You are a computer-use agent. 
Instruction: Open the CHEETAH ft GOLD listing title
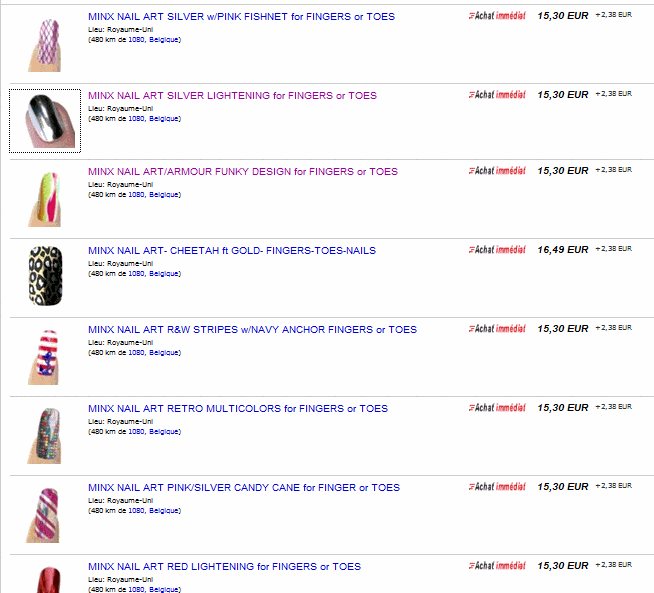tap(231, 251)
